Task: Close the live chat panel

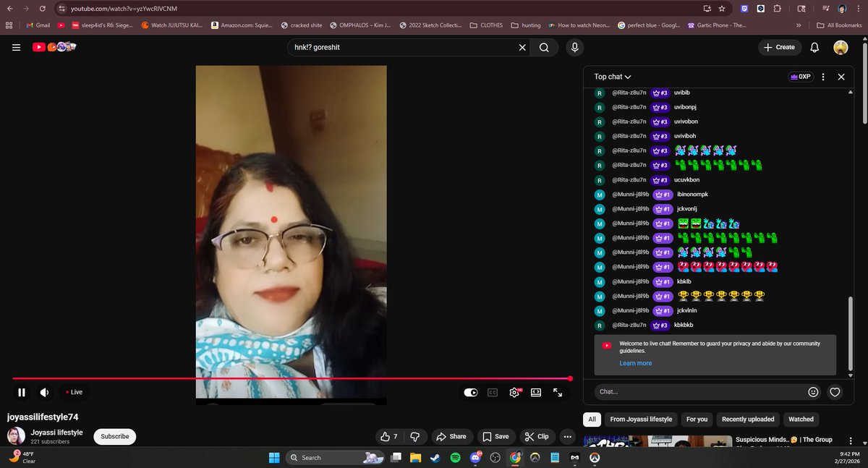Action: click(x=841, y=77)
